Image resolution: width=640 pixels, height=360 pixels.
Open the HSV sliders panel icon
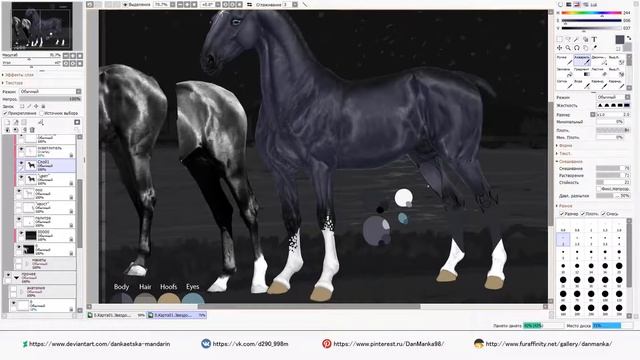coord(577,4)
